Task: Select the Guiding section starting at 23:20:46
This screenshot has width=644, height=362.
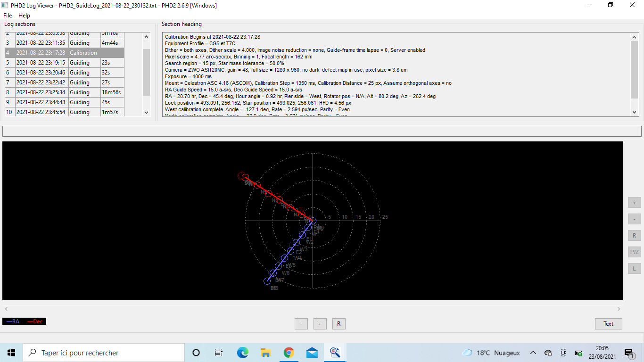Action: click(65, 73)
